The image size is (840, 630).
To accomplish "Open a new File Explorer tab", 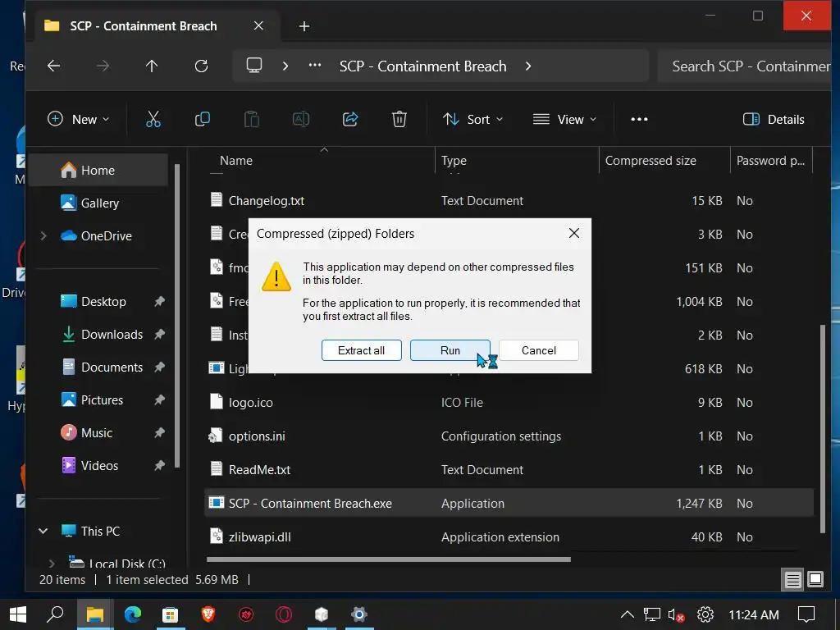I will (304, 26).
